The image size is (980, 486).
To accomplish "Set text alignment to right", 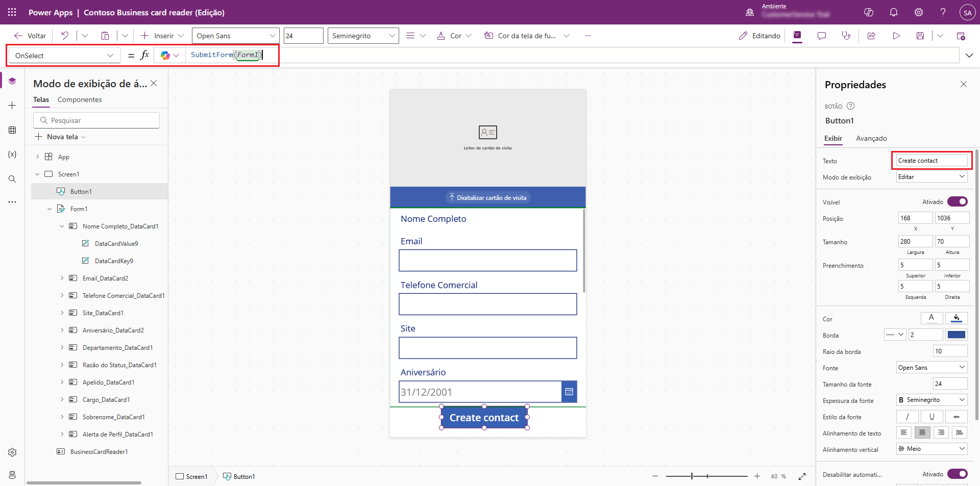I will [941, 432].
